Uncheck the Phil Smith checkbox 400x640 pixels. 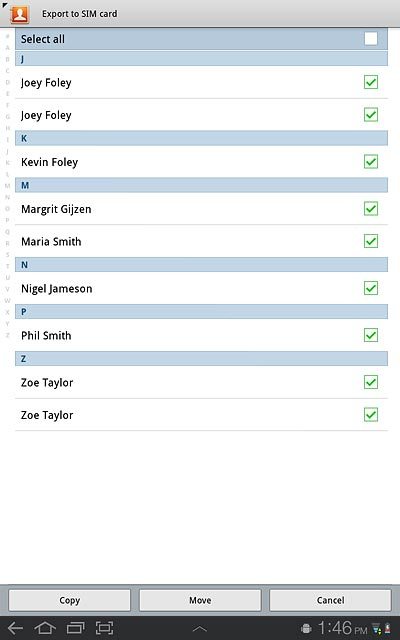[371, 335]
